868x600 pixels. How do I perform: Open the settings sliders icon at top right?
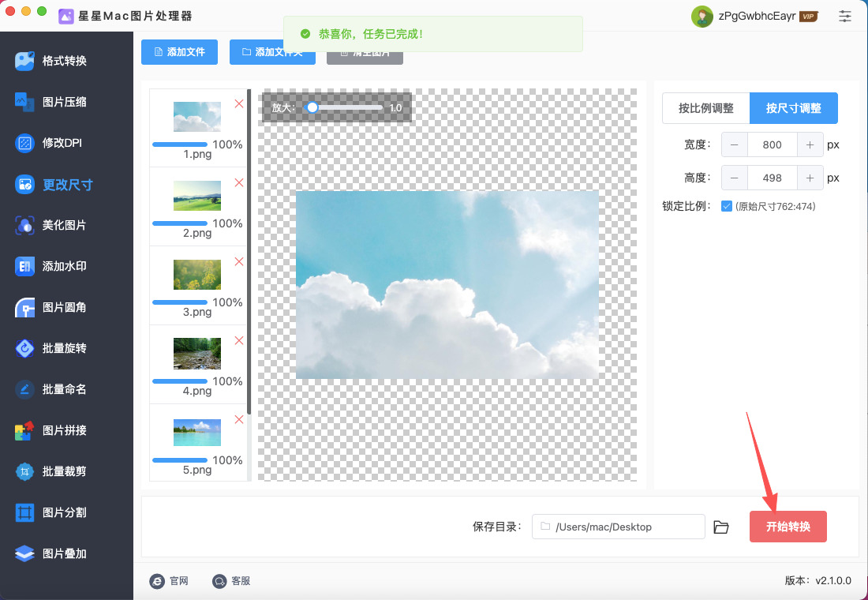(x=845, y=16)
